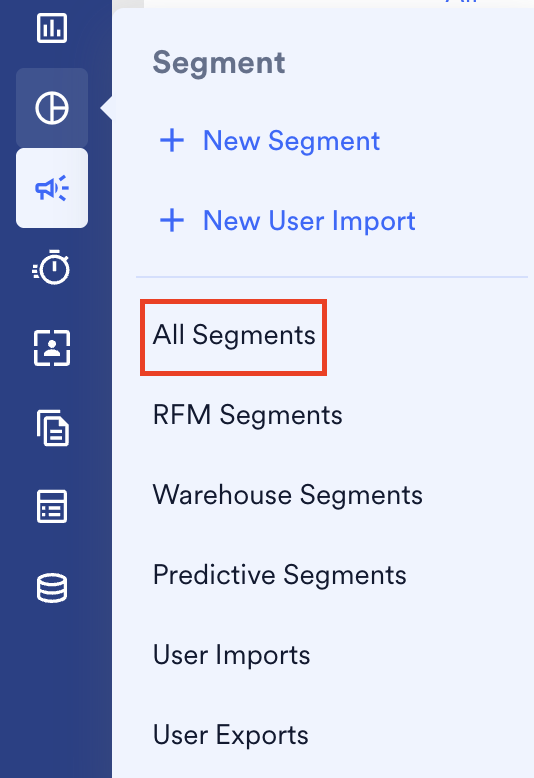Image resolution: width=534 pixels, height=778 pixels.
Task: Open RFM Segments
Action: click(x=248, y=415)
